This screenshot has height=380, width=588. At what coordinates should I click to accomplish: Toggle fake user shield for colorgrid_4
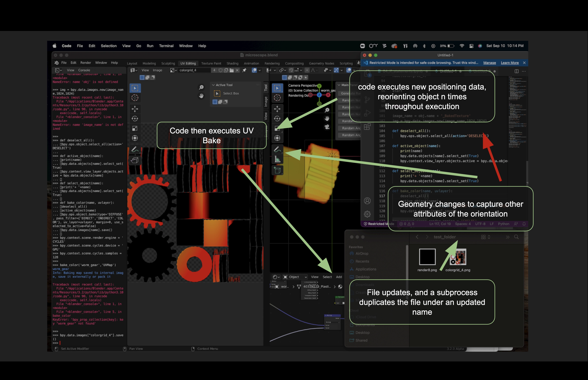coord(220,70)
